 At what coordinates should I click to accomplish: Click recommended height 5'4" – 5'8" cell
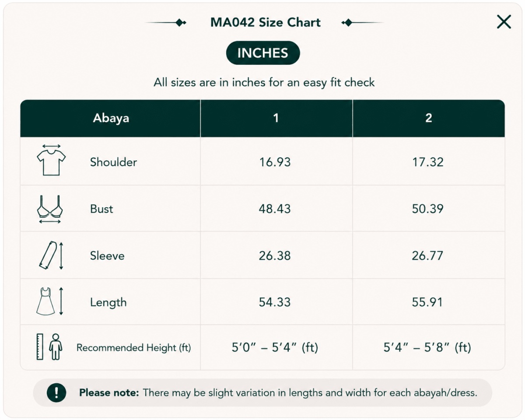(427, 348)
